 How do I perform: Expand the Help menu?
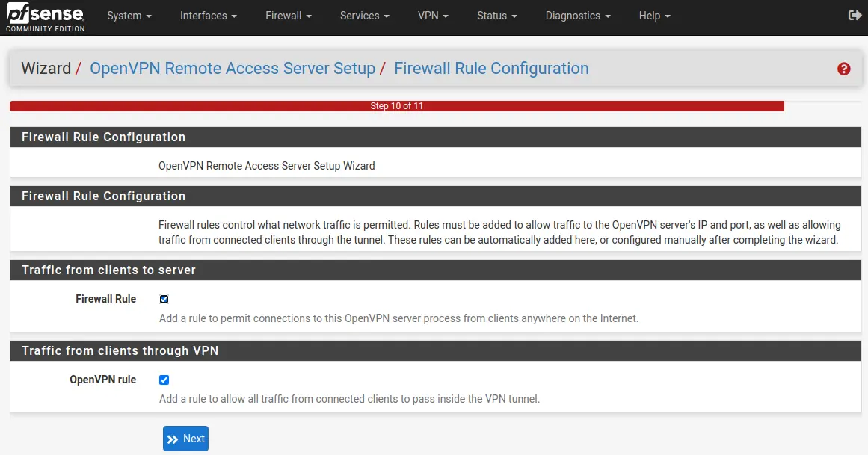[x=654, y=16]
